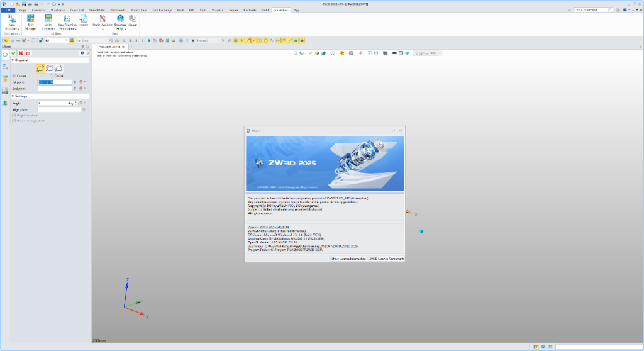This screenshot has height=351, width=644.
Task: Open the picture sidebar icon
Action: [5, 91]
